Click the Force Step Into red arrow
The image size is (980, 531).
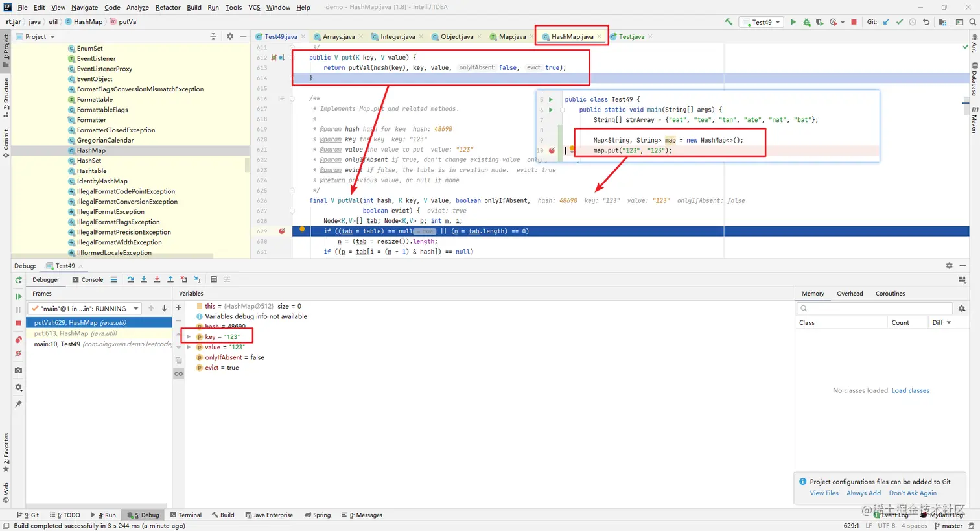tap(157, 279)
